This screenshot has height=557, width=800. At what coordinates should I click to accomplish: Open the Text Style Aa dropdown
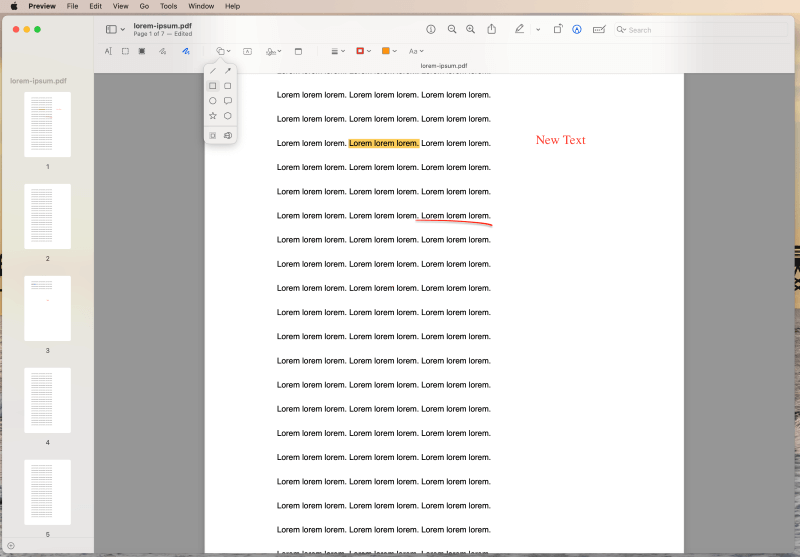coord(416,51)
